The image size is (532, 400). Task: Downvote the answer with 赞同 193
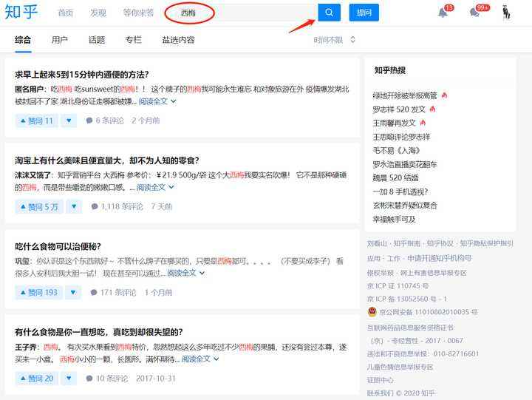73,292
